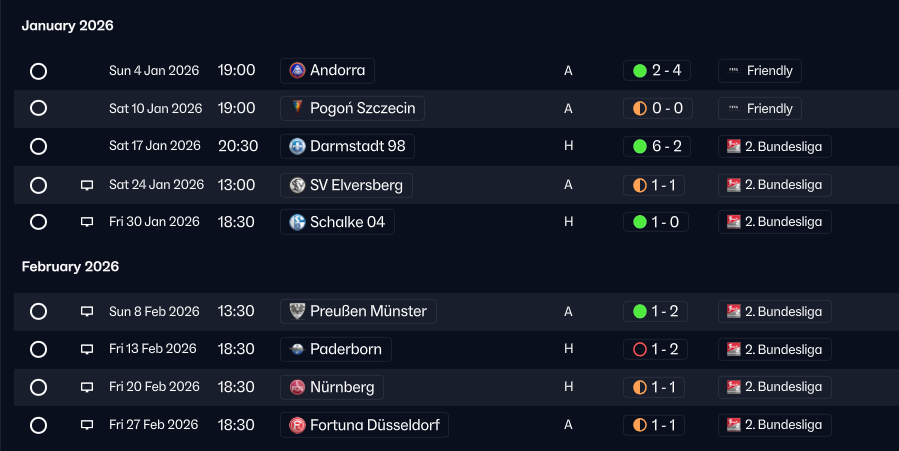
Task: Open the Fortuna Düsseldorf team link
Action: pos(364,425)
